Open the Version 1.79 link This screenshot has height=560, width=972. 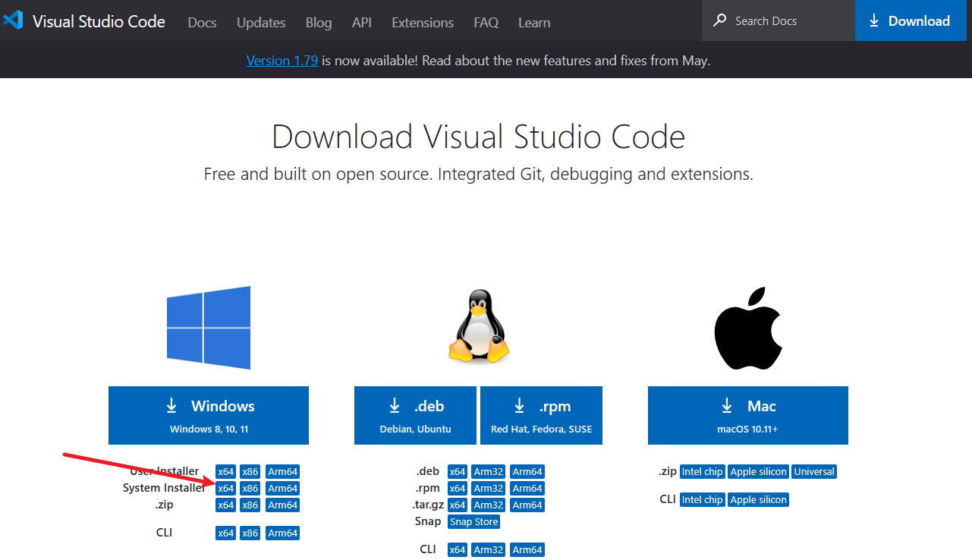point(282,61)
